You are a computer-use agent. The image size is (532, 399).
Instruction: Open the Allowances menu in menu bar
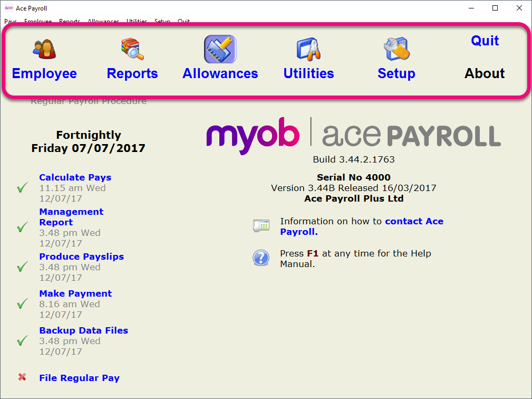click(103, 21)
